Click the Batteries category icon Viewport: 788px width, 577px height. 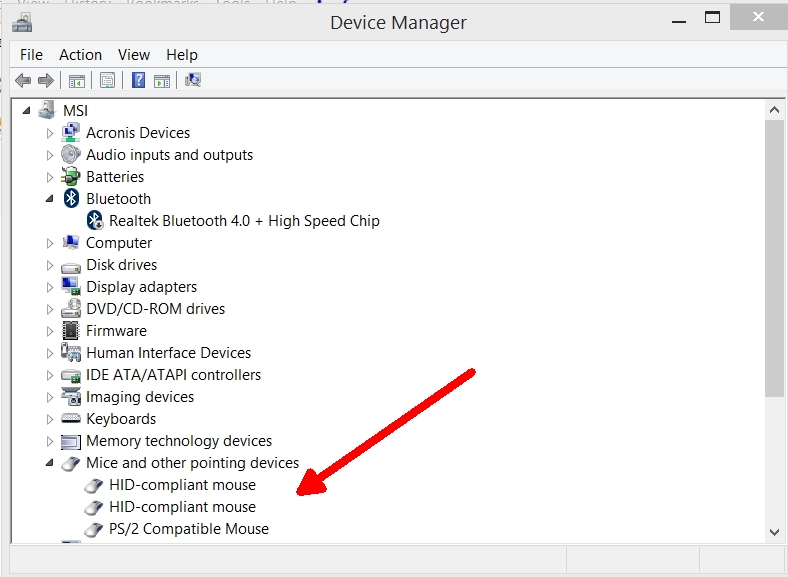click(71, 177)
